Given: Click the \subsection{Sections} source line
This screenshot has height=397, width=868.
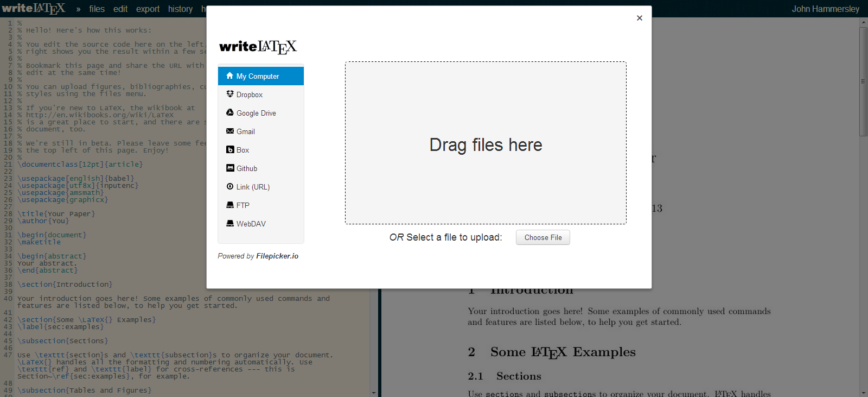Looking at the screenshot, I should 63,341.
